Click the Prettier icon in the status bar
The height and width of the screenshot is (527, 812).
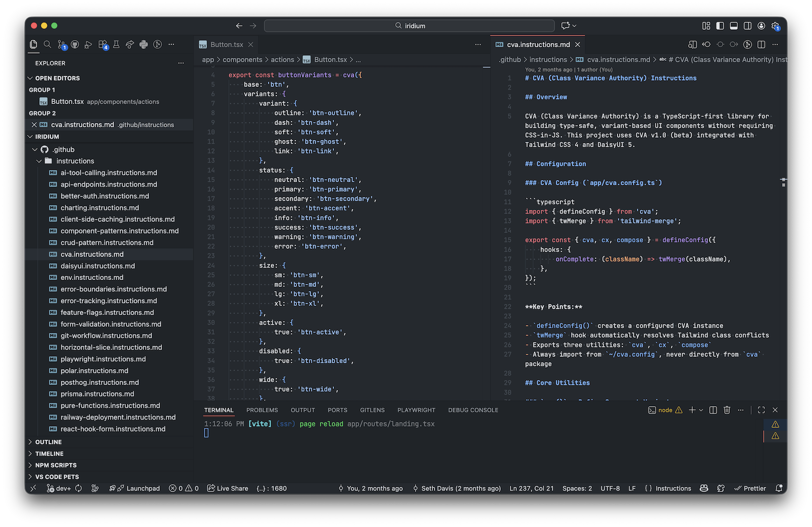750,488
